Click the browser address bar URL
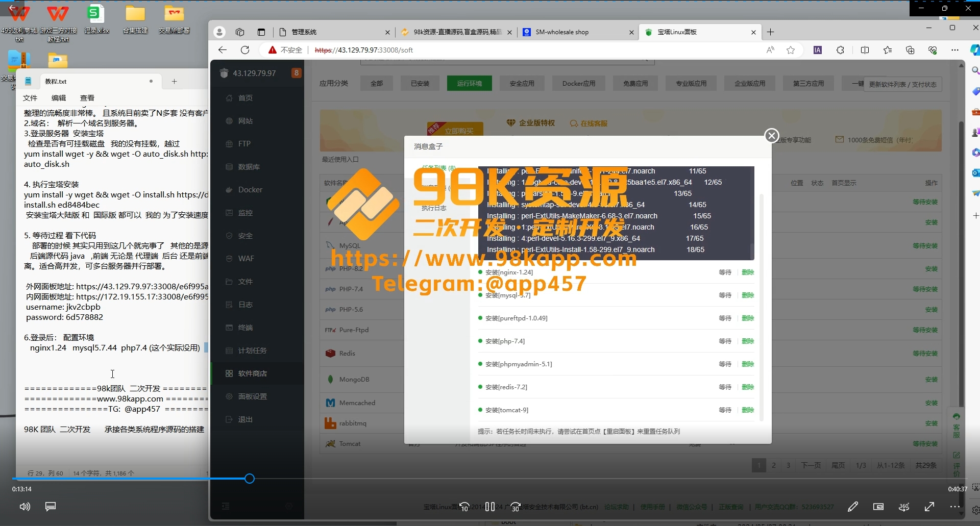This screenshot has width=980, height=526. (364, 50)
